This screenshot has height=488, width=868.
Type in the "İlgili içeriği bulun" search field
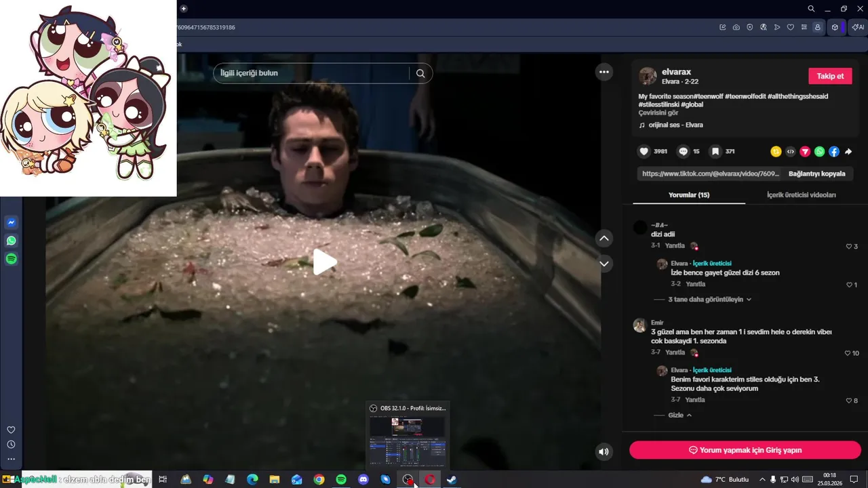tap(311, 73)
